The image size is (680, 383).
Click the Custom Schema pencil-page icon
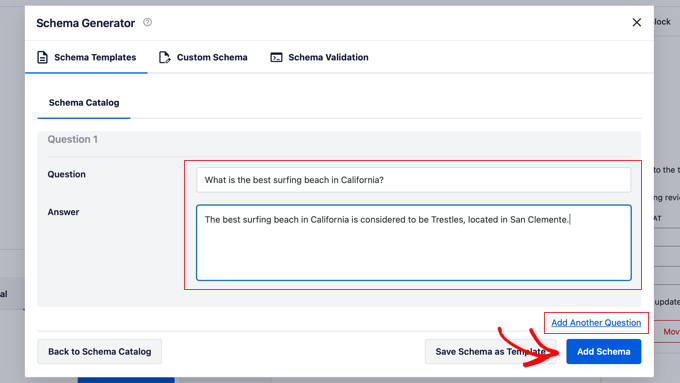164,57
